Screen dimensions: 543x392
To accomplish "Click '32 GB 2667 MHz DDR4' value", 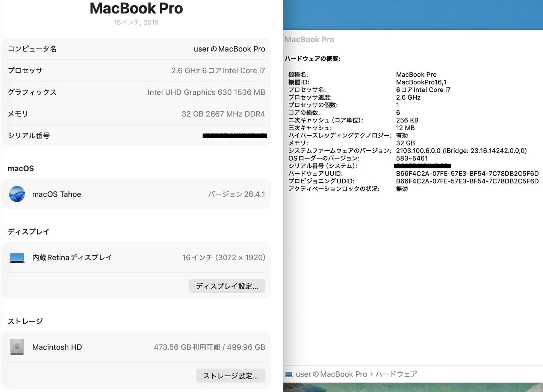I will (x=223, y=114).
